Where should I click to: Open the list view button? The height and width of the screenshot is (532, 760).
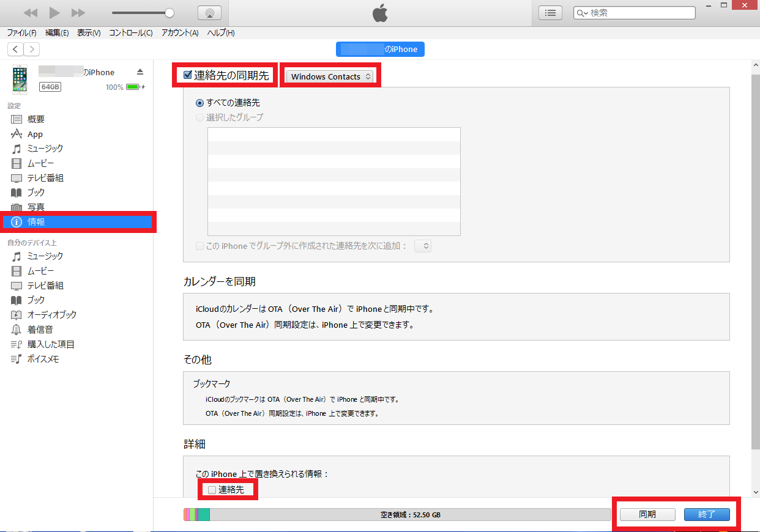[x=550, y=13]
